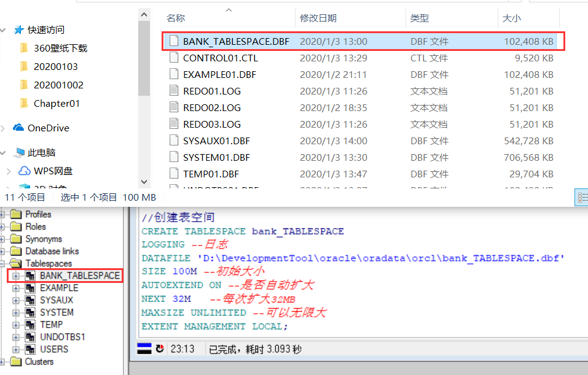
Task: Click the SQL line 'CREATE TABLESPACE bank_TABLESPACE'
Action: (x=243, y=231)
